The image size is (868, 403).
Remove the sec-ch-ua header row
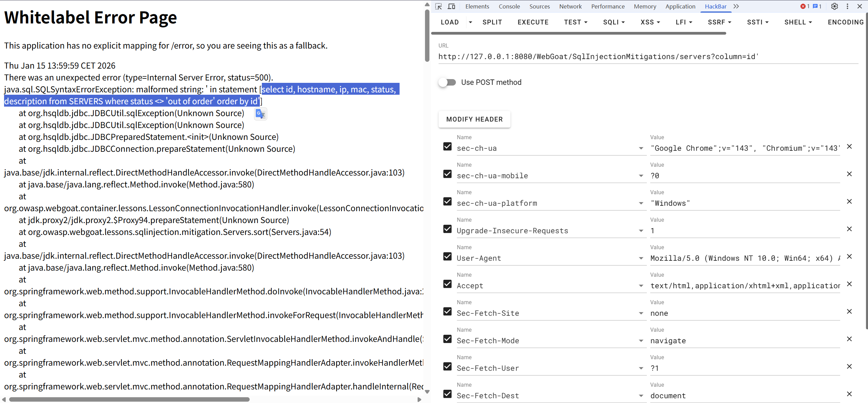(849, 147)
